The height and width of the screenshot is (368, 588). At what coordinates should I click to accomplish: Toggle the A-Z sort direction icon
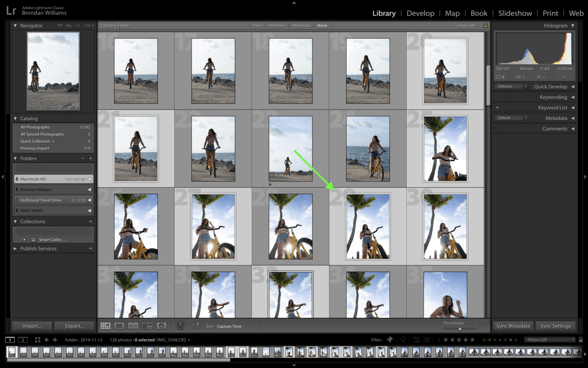(x=197, y=326)
